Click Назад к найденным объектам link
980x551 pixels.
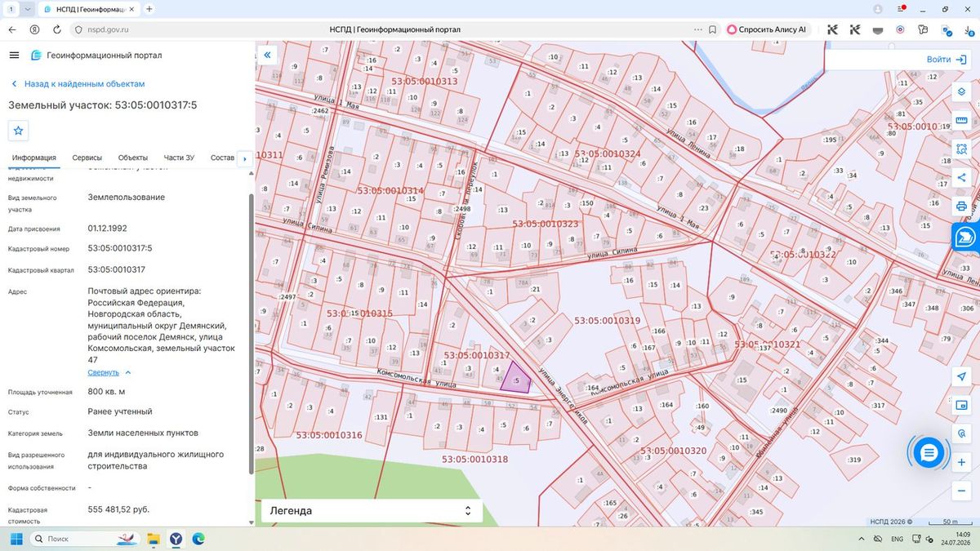(78, 84)
